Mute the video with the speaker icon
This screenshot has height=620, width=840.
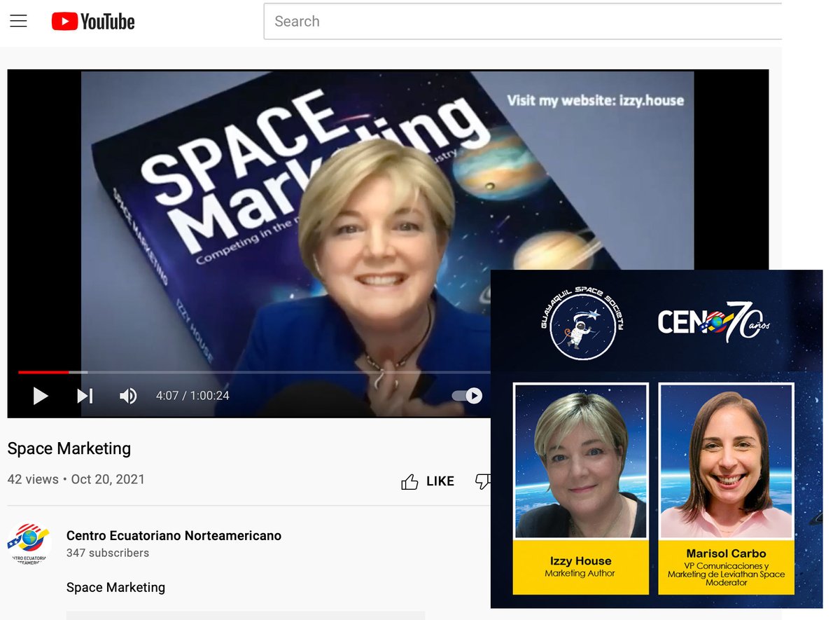point(128,396)
